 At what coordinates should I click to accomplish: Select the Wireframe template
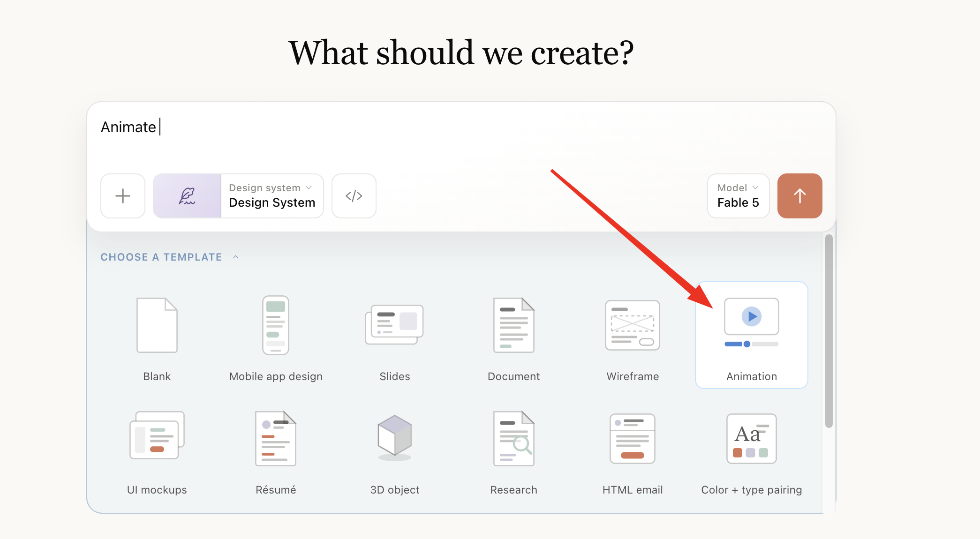click(x=633, y=338)
